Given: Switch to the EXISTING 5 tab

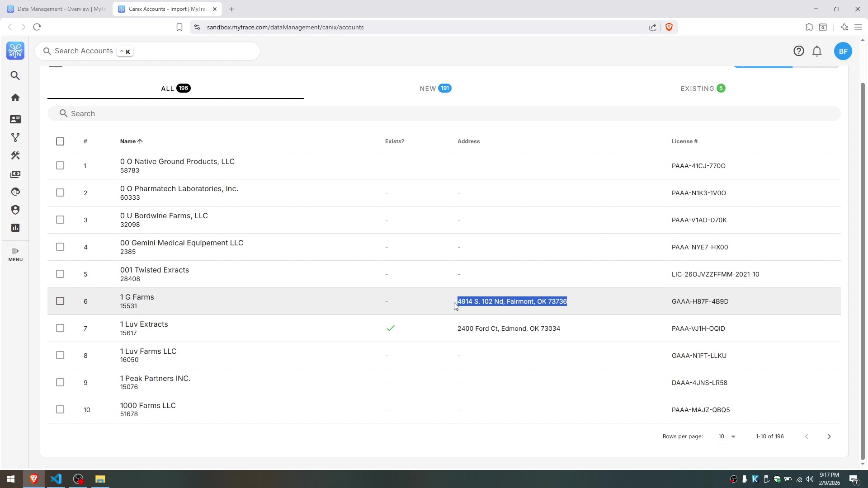Looking at the screenshot, I should tap(703, 89).
